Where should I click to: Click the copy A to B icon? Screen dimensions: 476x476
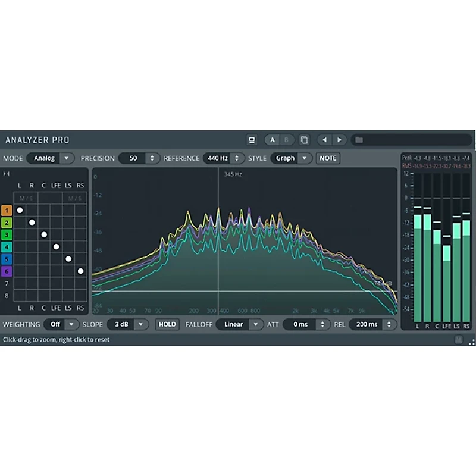[x=304, y=140]
